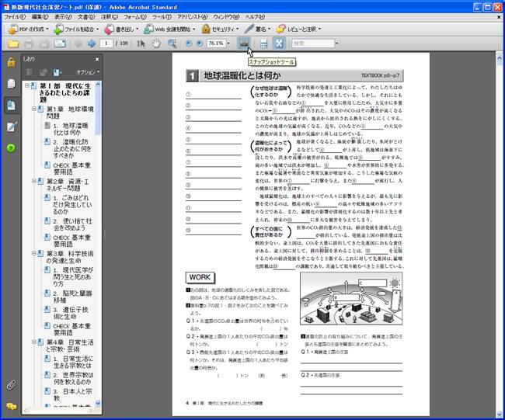Screen dimensions: 505x420
Task: Open the アドバンスト(A) menu
Action: 193,17
